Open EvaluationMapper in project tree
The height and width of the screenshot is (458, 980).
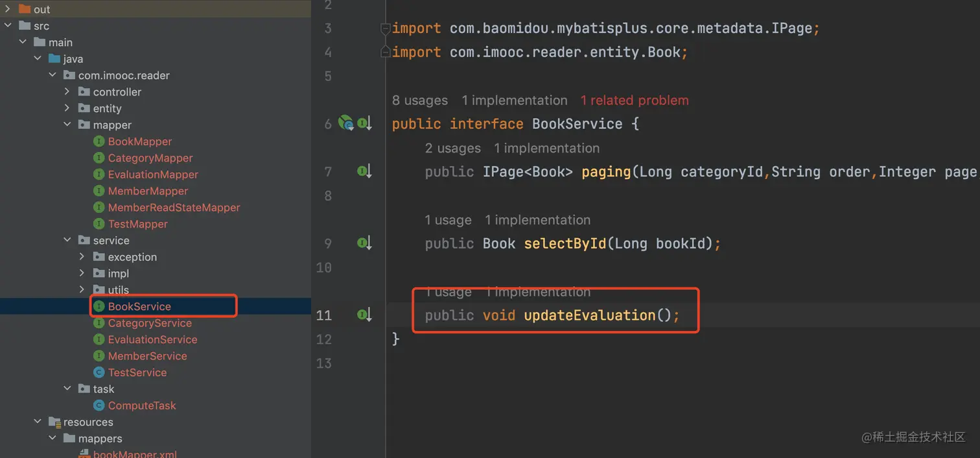coord(153,175)
